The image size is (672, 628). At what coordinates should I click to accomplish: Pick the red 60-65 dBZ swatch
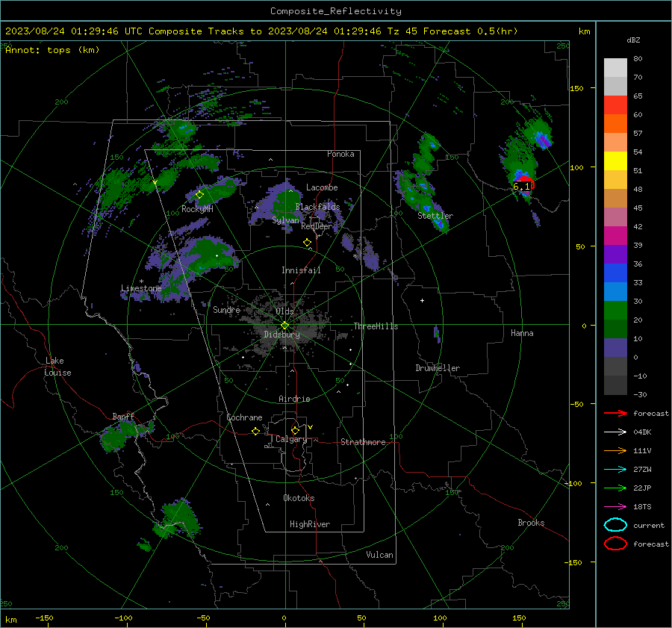(615, 105)
